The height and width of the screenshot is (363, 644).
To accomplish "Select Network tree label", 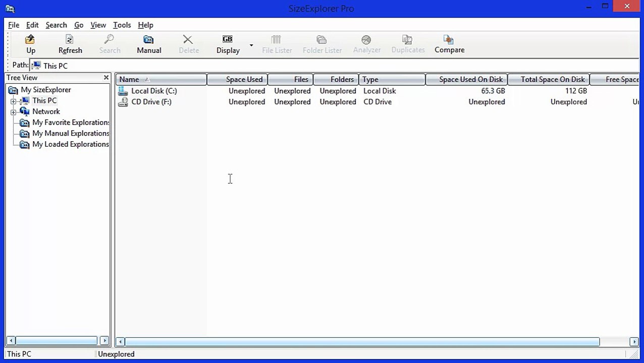I will click(x=46, y=111).
